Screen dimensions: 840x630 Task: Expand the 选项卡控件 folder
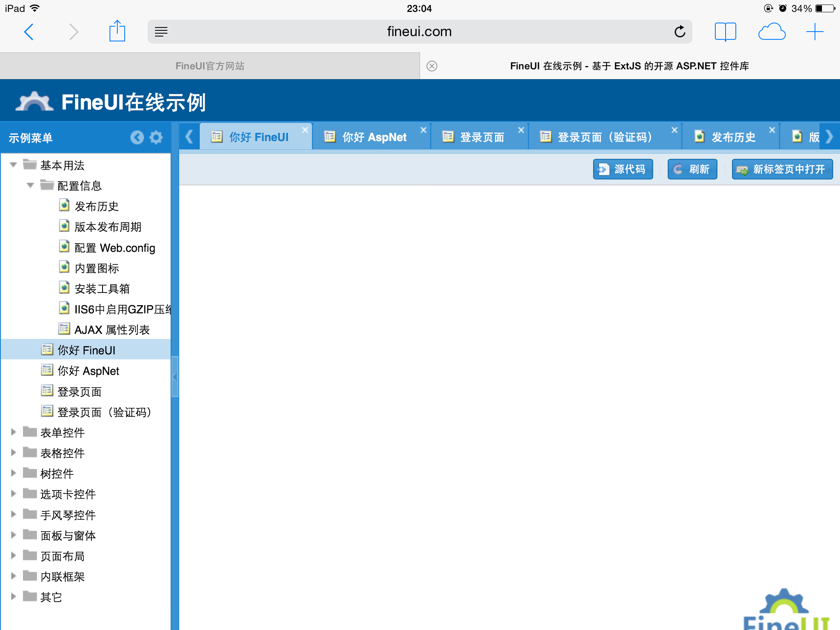14,493
